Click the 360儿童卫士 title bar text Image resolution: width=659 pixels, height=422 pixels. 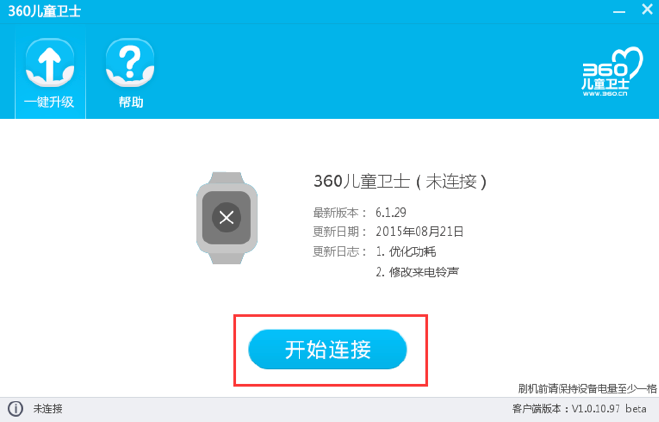point(44,11)
